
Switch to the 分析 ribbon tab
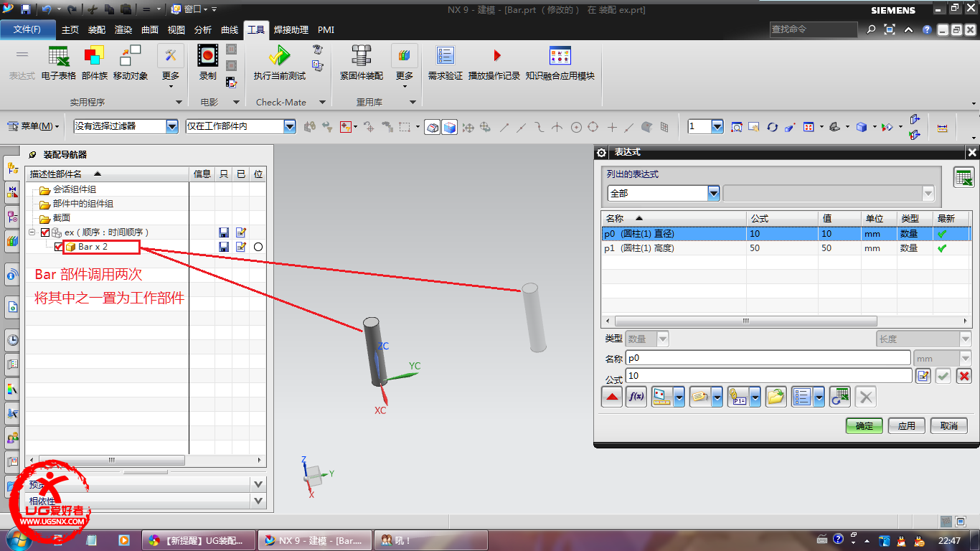(203, 29)
